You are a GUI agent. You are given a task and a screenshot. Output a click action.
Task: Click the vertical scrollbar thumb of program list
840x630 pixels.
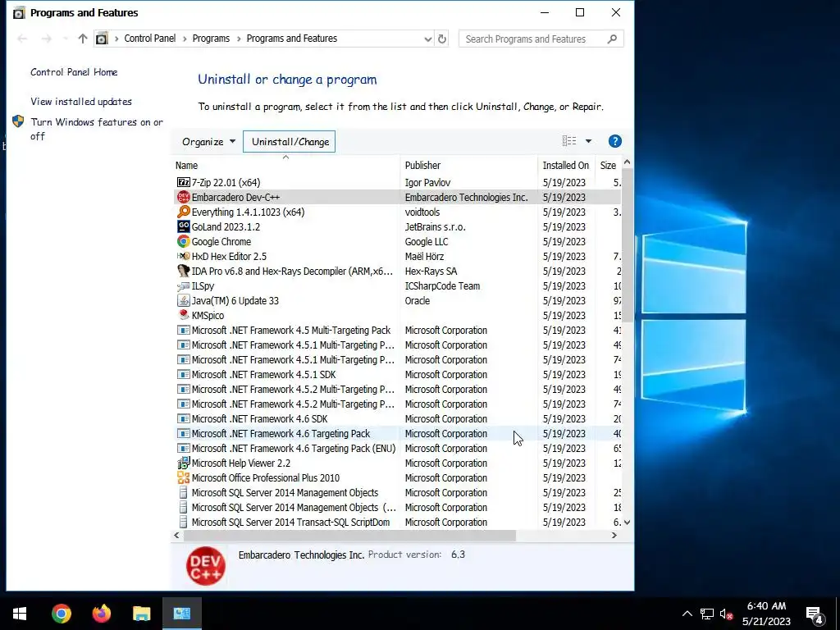pyautogui.click(x=628, y=244)
